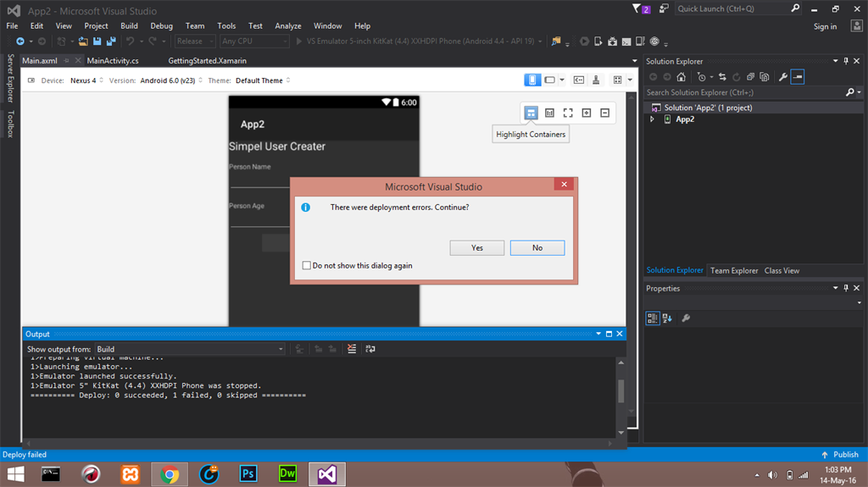
Task: Click the Categorized icon in Properties panel
Action: pos(653,318)
